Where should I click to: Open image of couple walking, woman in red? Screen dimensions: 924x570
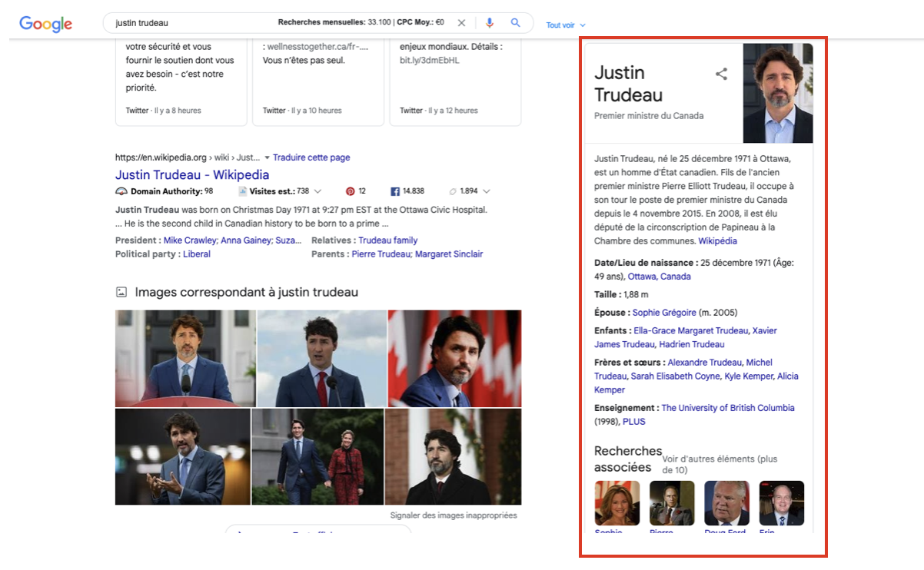coord(317,456)
